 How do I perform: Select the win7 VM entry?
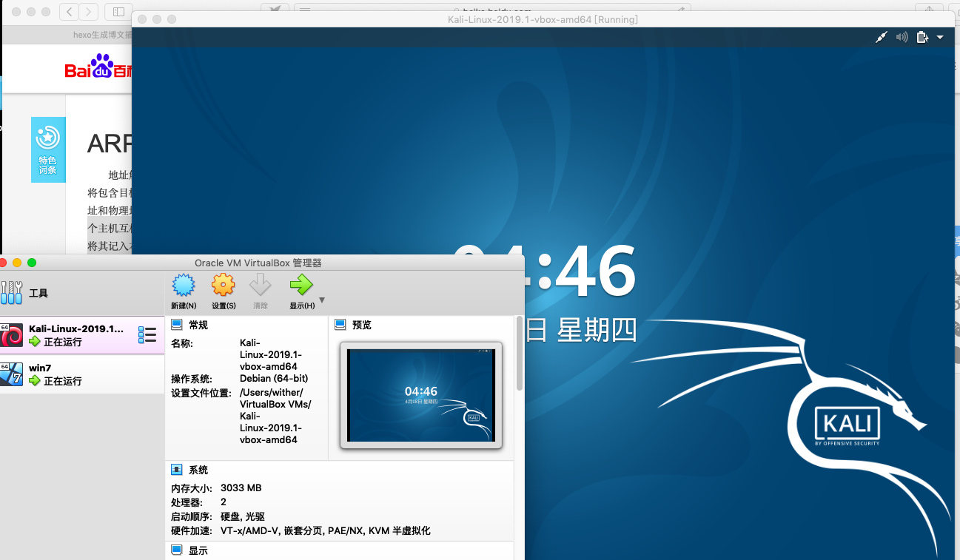pyautogui.click(x=82, y=374)
